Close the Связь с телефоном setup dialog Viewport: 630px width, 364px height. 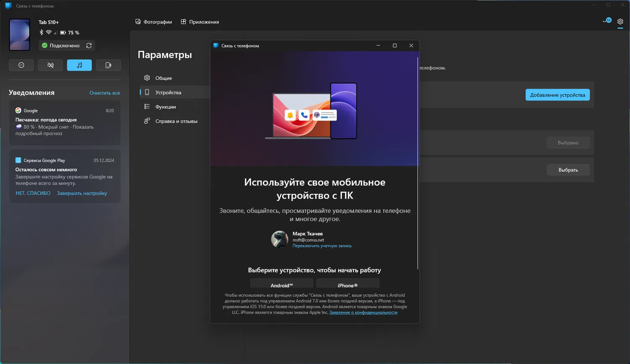pyautogui.click(x=411, y=45)
